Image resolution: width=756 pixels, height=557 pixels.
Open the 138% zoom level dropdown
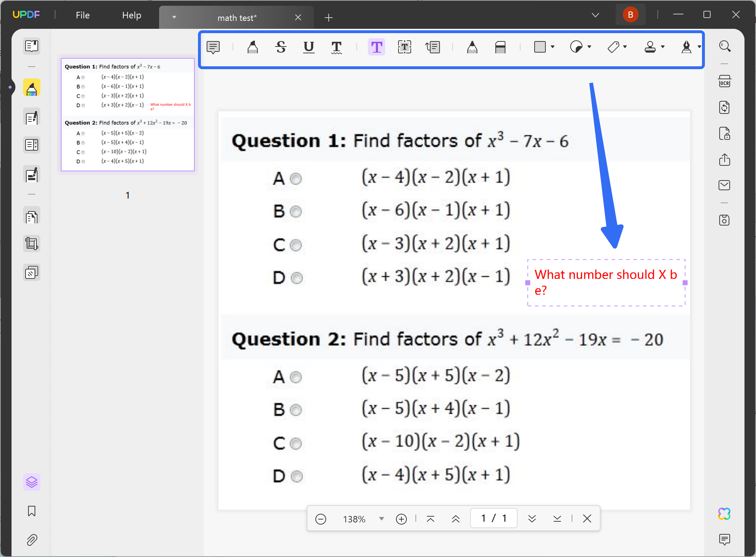381,519
